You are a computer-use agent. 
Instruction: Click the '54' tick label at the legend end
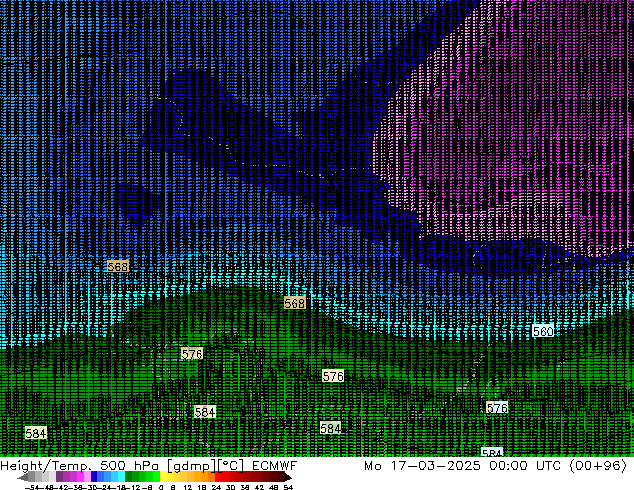point(288,487)
